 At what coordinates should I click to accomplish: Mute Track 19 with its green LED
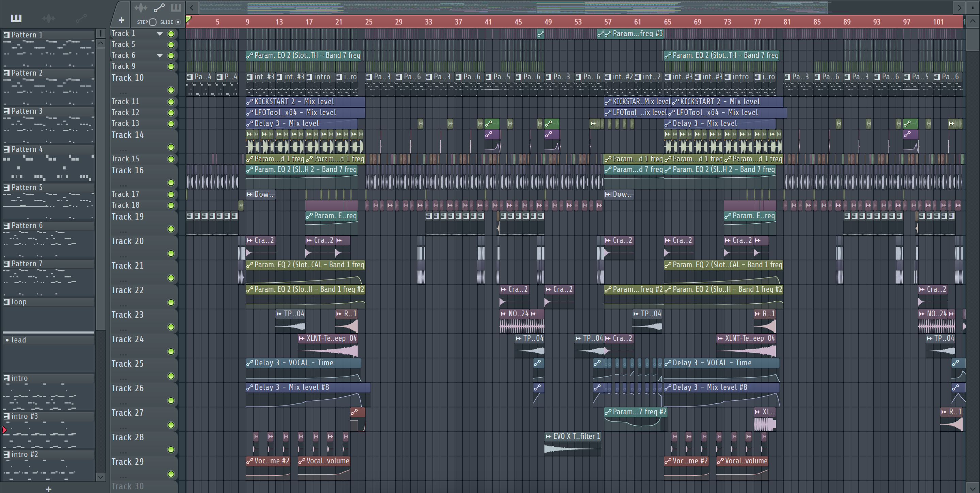click(x=171, y=229)
